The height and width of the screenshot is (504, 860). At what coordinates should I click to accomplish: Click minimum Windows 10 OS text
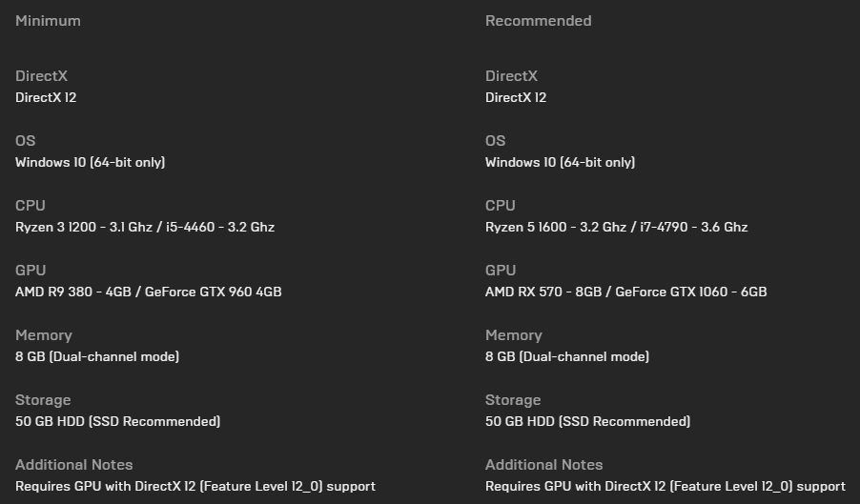[x=90, y=162]
